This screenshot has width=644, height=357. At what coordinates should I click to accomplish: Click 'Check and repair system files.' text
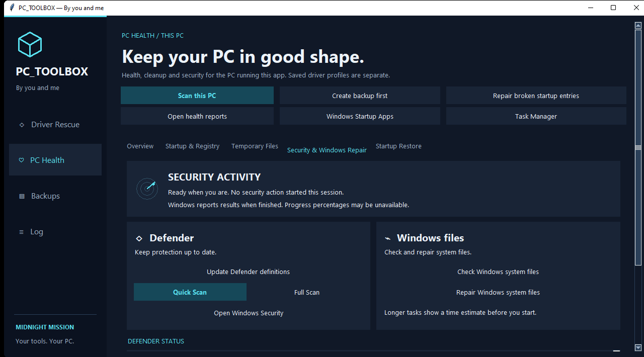428,252
